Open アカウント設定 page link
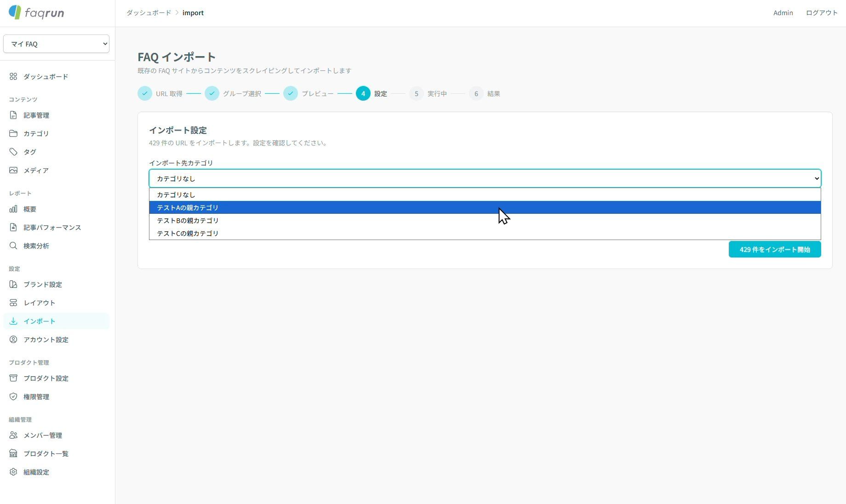The width and height of the screenshot is (846, 504). tap(56, 339)
